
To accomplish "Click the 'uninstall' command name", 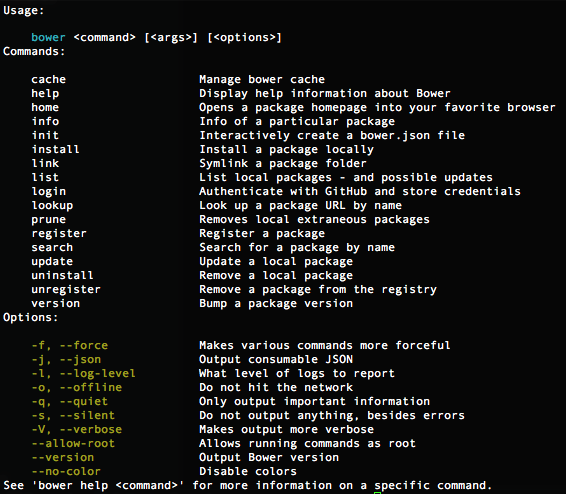I will [x=62, y=276].
